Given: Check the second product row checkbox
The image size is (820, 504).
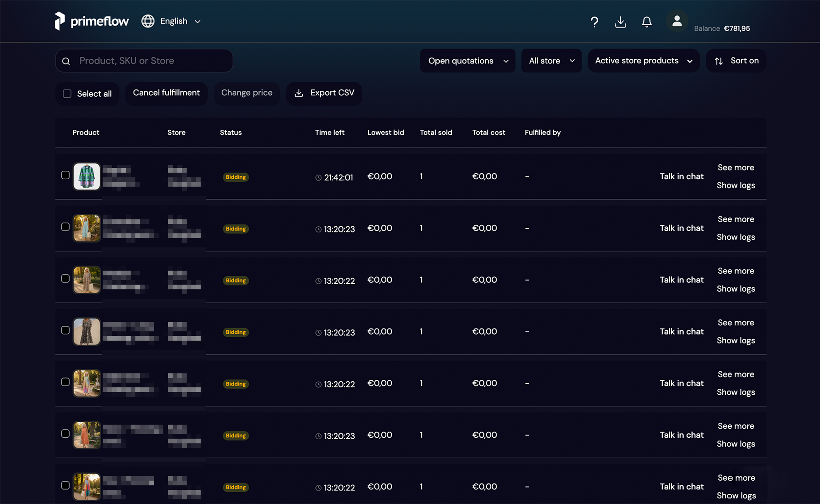Looking at the screenshot, I should [65, 227].
